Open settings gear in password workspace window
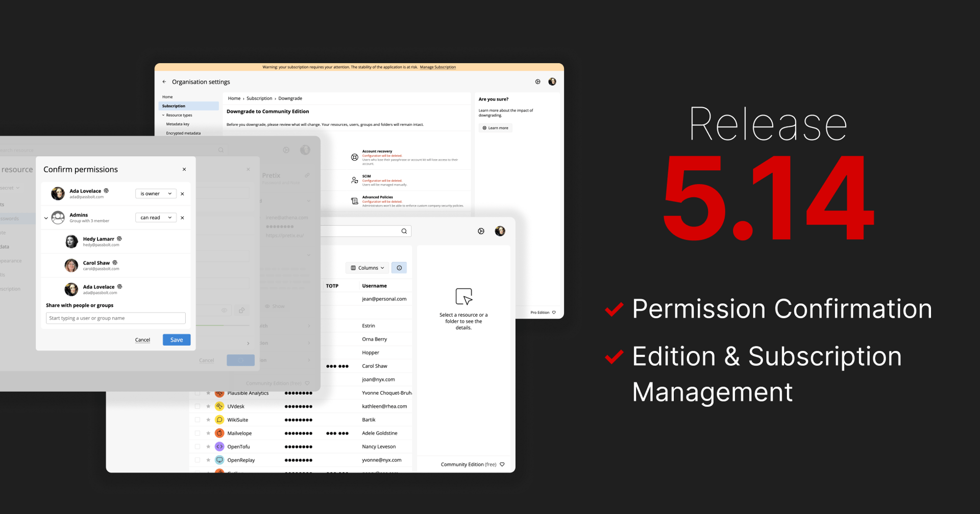This screenshot has width=980, height=514. coord(481,231)
